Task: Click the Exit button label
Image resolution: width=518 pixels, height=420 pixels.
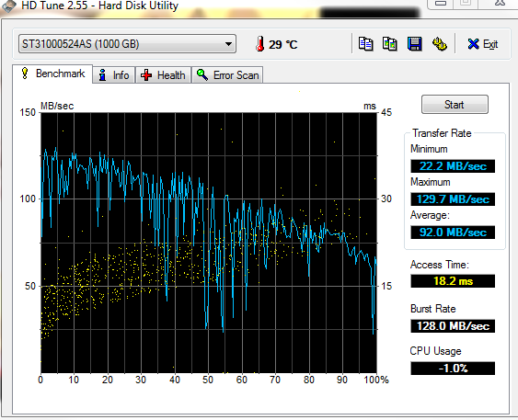Action: coord(490,44)
